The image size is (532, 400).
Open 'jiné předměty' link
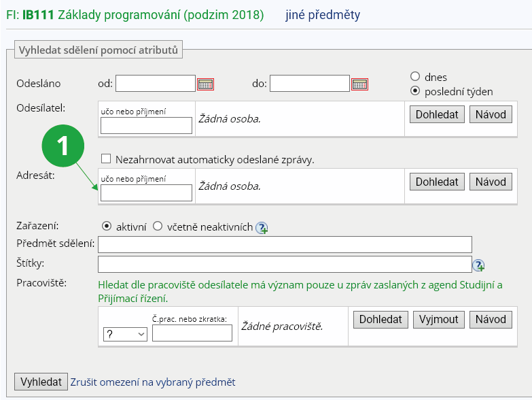pos(323,14)
